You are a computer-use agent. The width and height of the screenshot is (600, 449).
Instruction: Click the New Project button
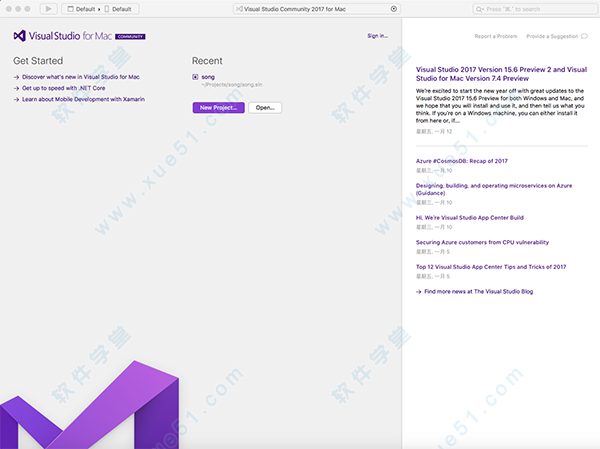pyautogui.click(x=218, y=108)
